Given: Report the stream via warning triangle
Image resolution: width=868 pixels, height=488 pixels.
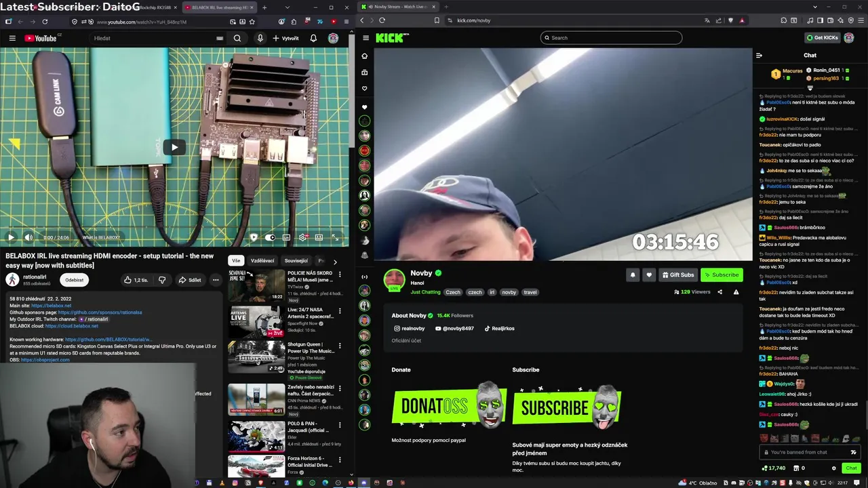Looking at the screenshot, I should 736,292.
